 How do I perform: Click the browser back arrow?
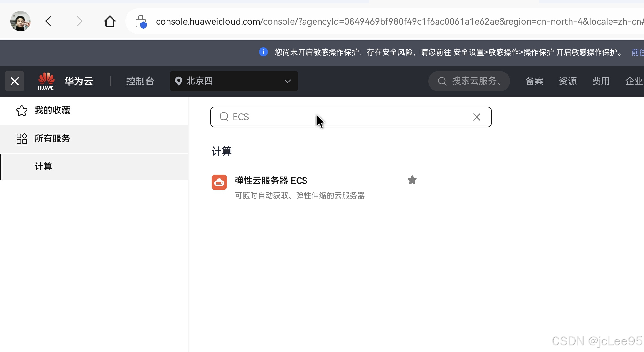coord(49,21)
